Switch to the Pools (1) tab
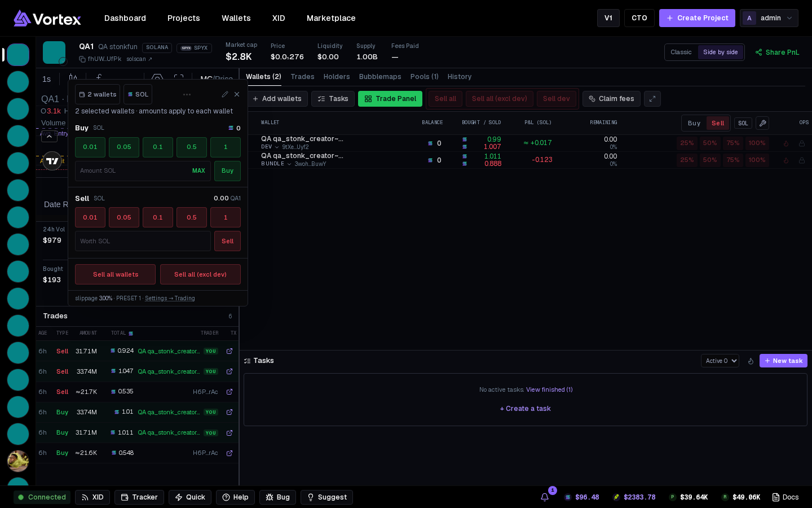This screenshot has width=812, height=508. point(425,77)
